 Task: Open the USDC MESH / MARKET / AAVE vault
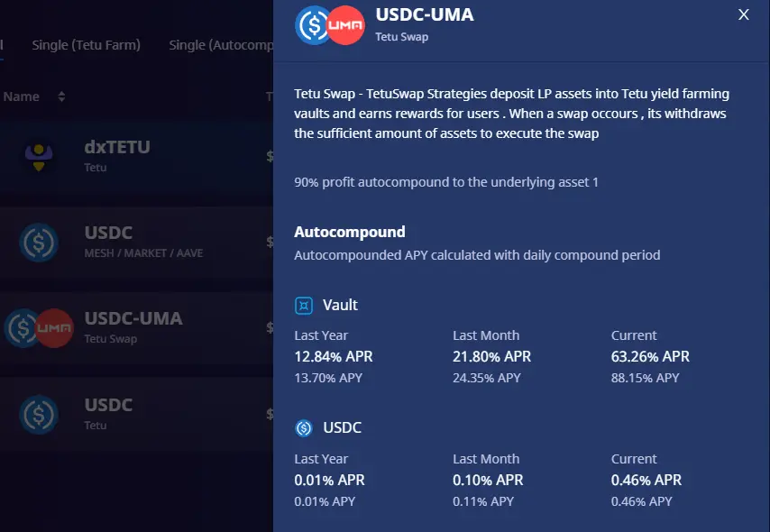[136, 243]
